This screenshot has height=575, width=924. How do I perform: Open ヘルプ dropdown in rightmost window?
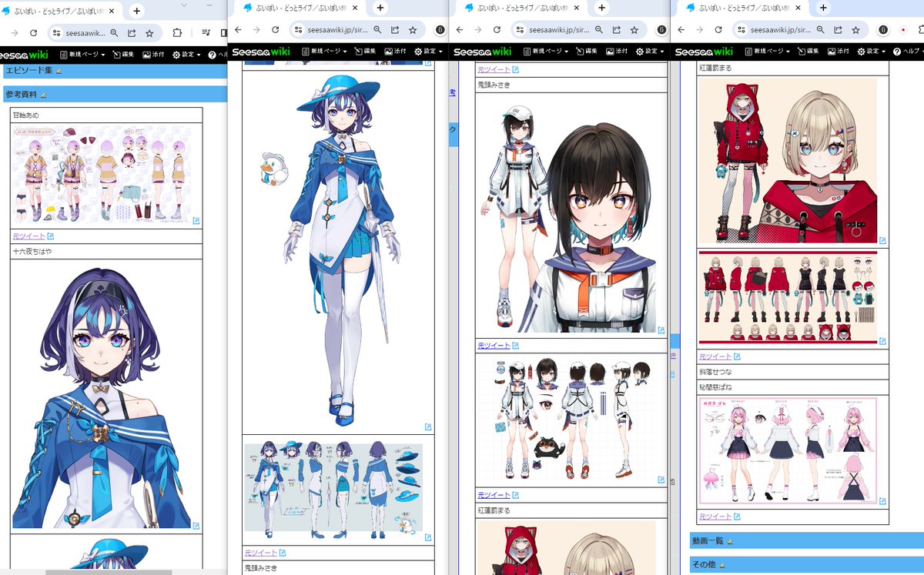tap(909, 52)
